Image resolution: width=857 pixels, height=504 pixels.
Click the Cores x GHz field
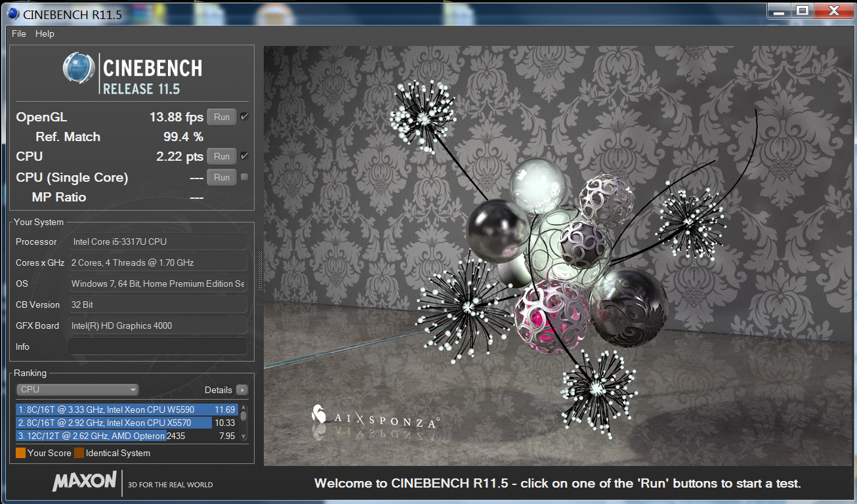pos(157,262)
